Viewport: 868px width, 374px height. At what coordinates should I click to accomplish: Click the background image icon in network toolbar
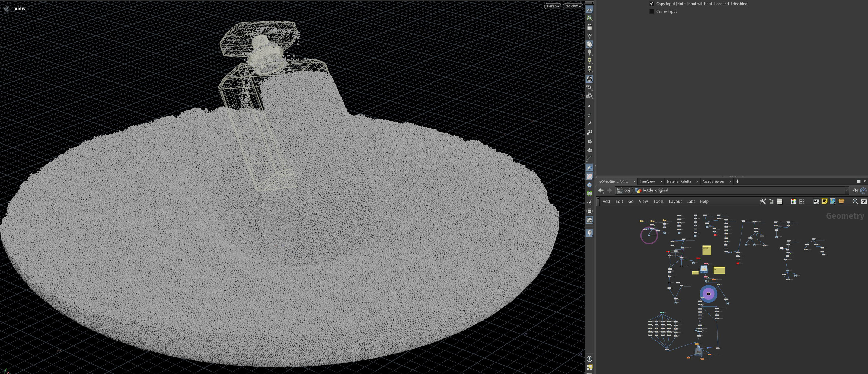coord(833,201)
